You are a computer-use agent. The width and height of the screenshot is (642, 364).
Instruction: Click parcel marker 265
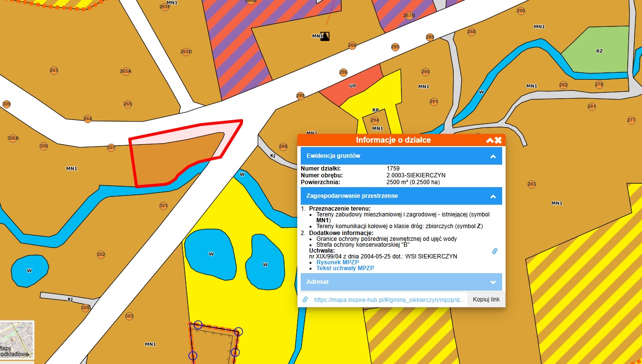coord(128,104)
